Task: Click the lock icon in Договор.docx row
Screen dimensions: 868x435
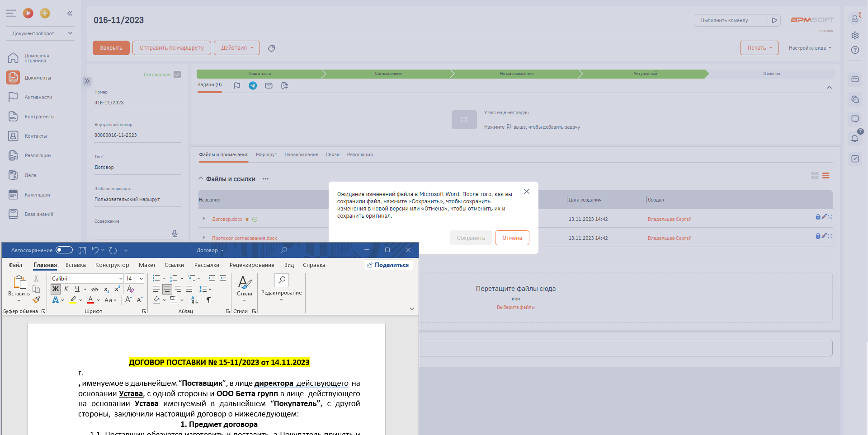Action: (x=818, y=217)
